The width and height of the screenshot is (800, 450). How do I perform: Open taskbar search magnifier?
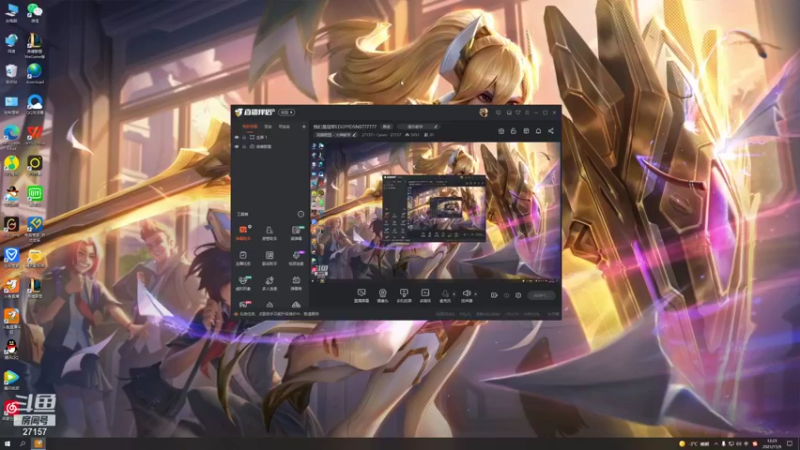tap(22, 444)
